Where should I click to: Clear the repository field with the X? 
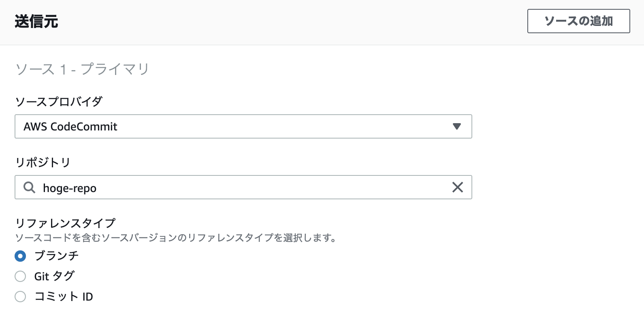[458, 187]
